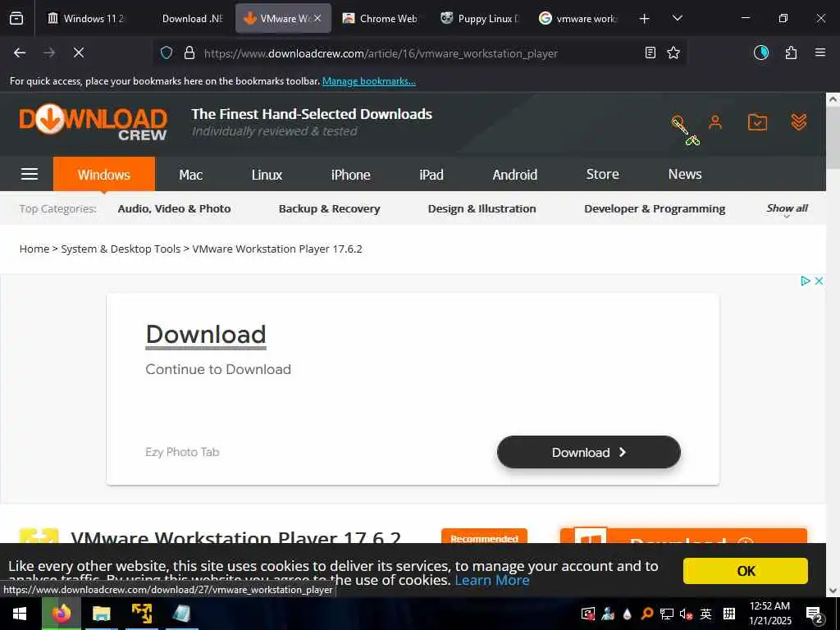
Task: List all tabs dropdown arrow
Action: click(677, 18)
